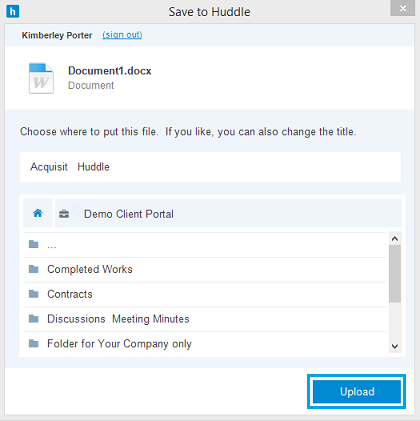The width and height of the screenshot is (420, 421).
Task: Click the Huddle logo icon in title bar
Action: [x=13, y=11]
